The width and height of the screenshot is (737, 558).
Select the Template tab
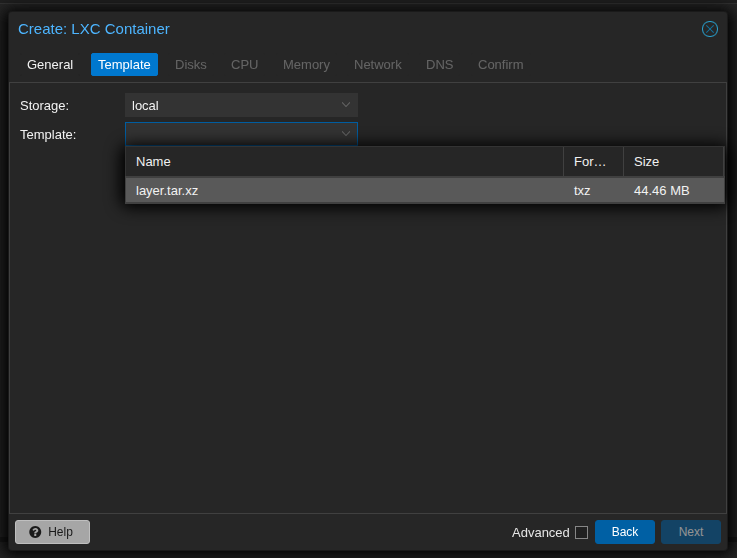124,65
